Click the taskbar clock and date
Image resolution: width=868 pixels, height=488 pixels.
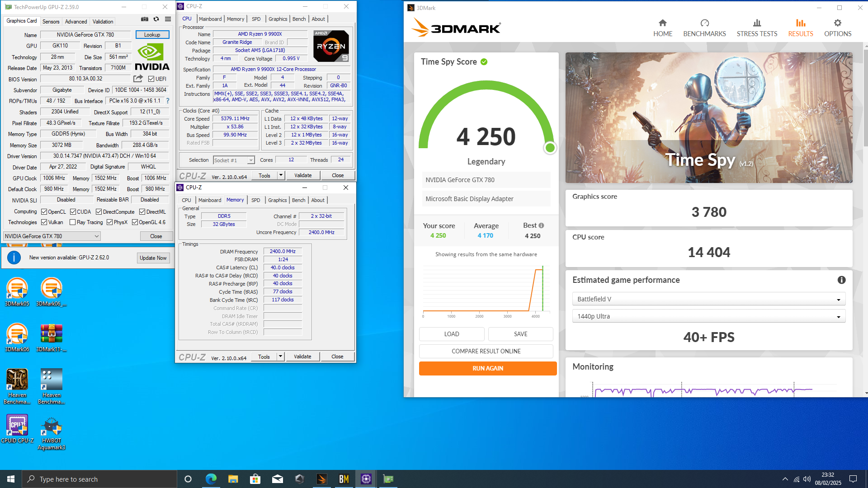pyautogui.click(x=828, y=479)
